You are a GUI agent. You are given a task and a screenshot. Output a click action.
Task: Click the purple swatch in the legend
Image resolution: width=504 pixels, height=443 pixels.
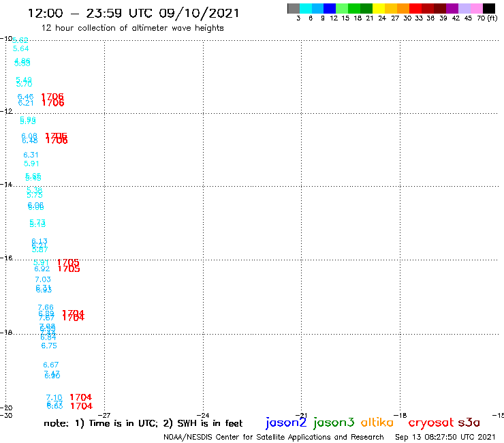(x=452, y=8)
